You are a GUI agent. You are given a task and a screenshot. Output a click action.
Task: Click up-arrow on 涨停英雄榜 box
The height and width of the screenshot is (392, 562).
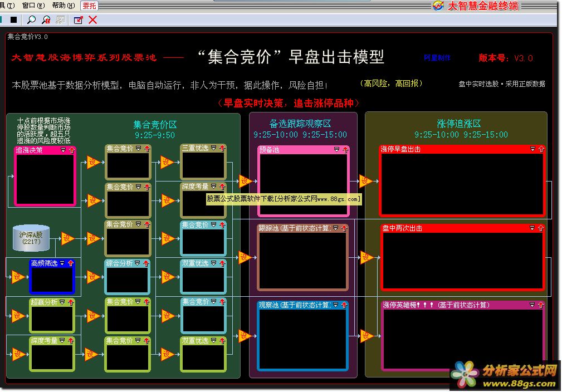coord(541,305)
